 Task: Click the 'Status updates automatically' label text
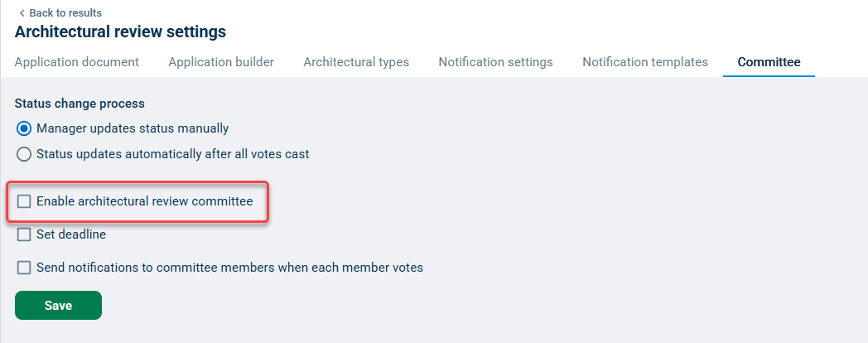point(172,154)
